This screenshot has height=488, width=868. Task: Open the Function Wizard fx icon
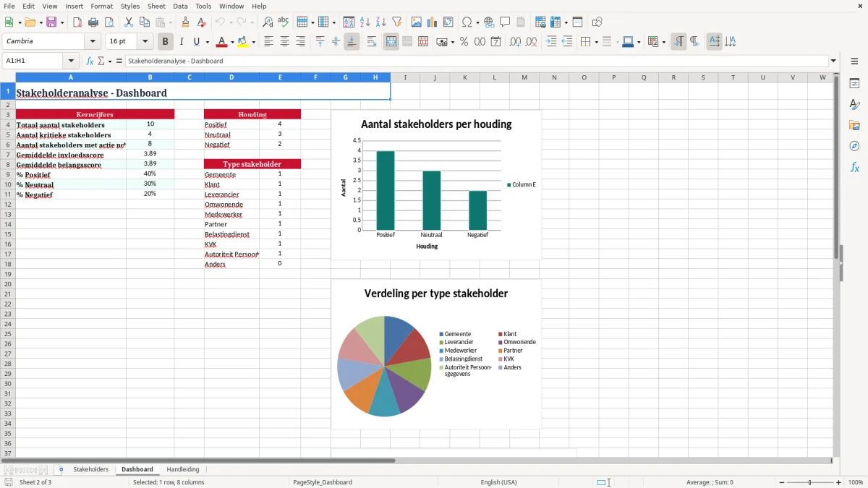(x=90, y=61)
